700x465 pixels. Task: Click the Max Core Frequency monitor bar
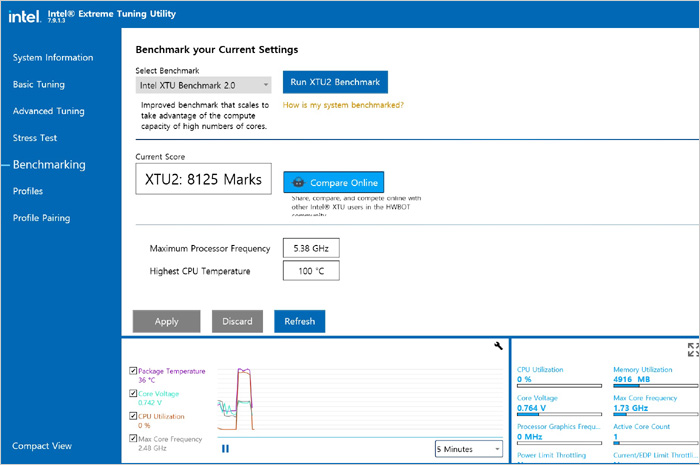pyautogui.click(x=655, y=414)
